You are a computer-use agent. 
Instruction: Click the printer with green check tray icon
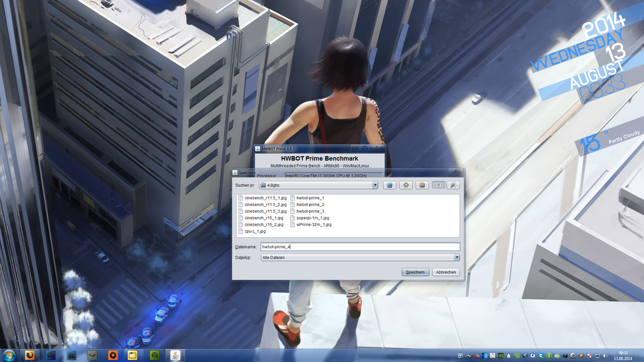557,356
